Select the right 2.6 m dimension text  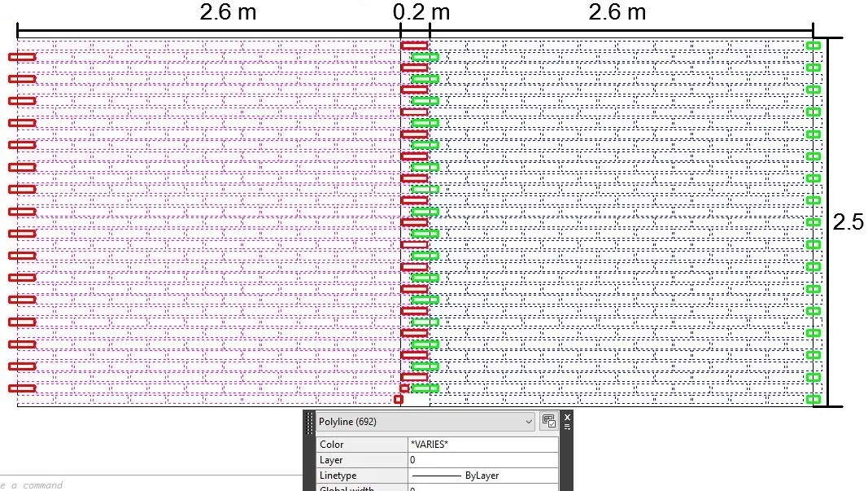[x=617, y=12]
